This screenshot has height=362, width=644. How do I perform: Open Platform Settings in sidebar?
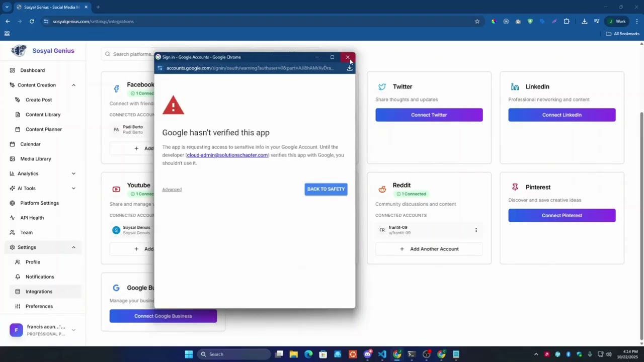[39, 203]
